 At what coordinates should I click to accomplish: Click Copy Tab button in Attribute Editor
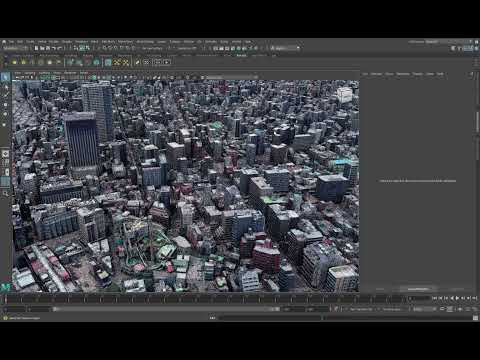coord(457,289)
